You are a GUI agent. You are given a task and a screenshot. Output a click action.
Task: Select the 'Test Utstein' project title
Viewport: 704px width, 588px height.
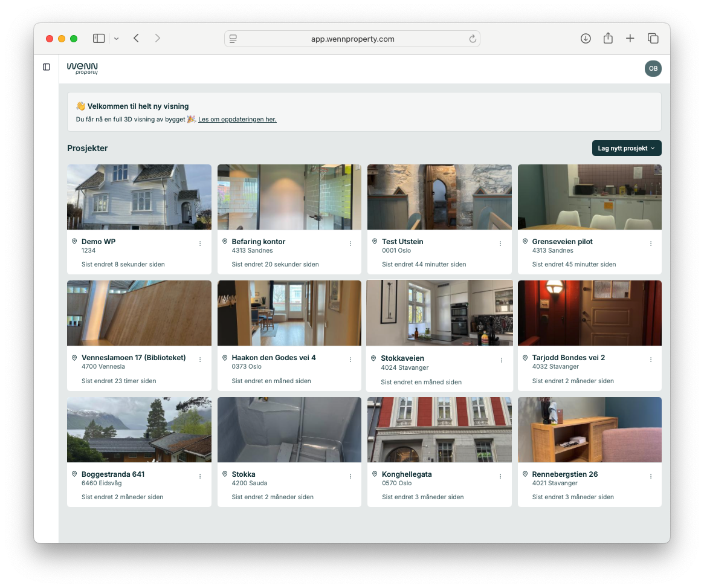point(402,242)
